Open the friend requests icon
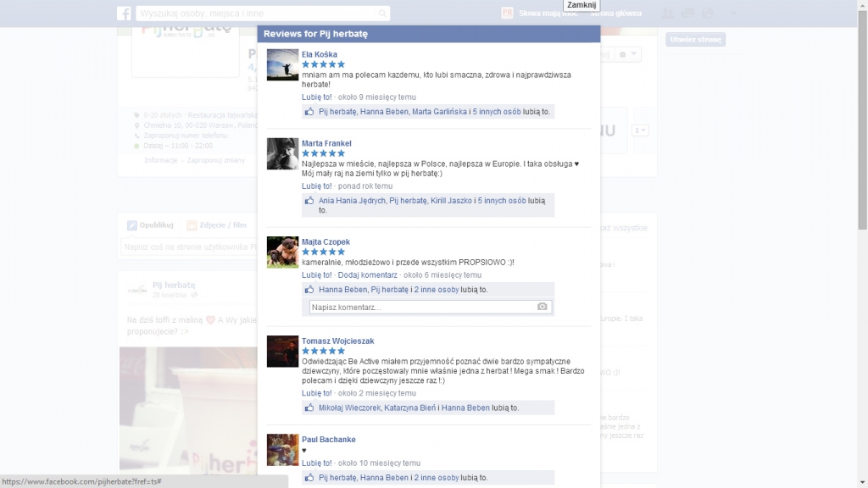 click(669, 14)
